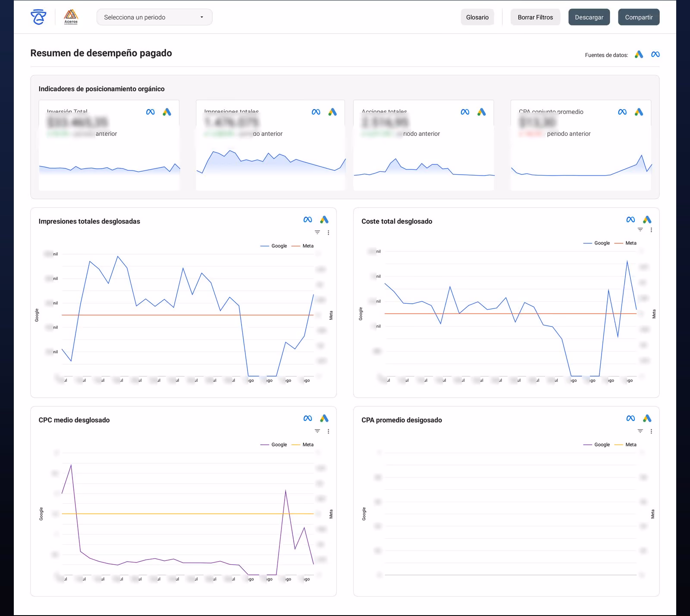Click Meta icon on CPA conjunto promedio card
The image size is (690, 616).
tap(622, 112)
